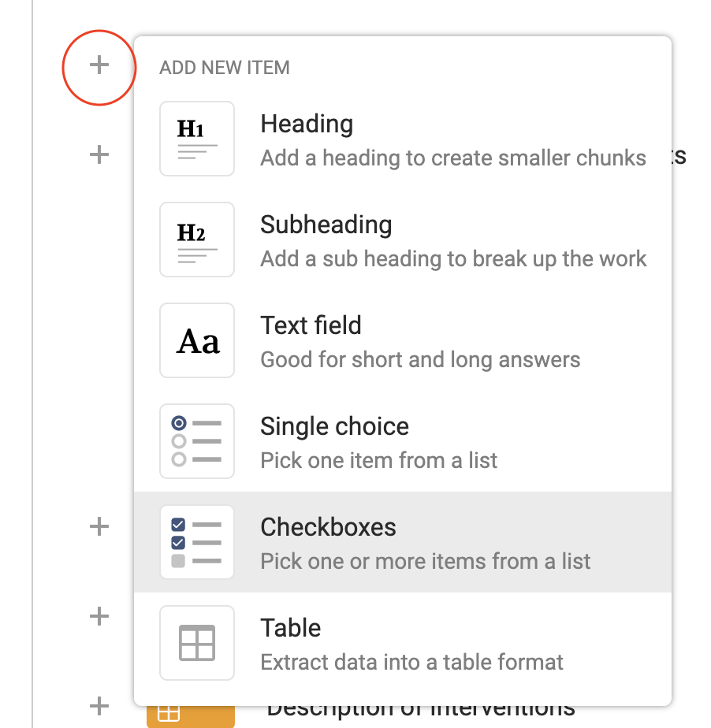Select the Single choice menu entry
The width and height of the screenshot is (711, 728).
(334, 427)
